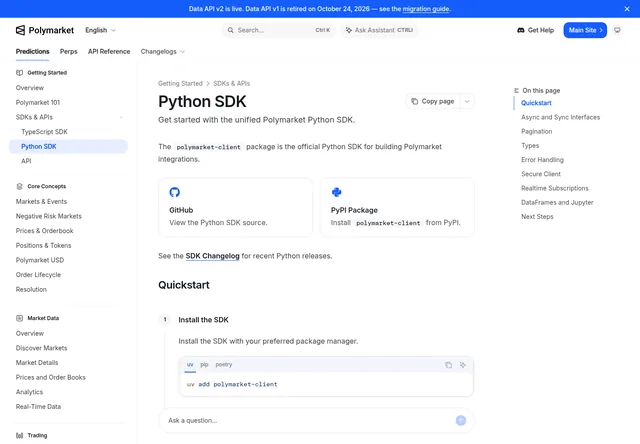Copy the install code snippet
This screenshot has width=640, height=444.
(448, 365)
